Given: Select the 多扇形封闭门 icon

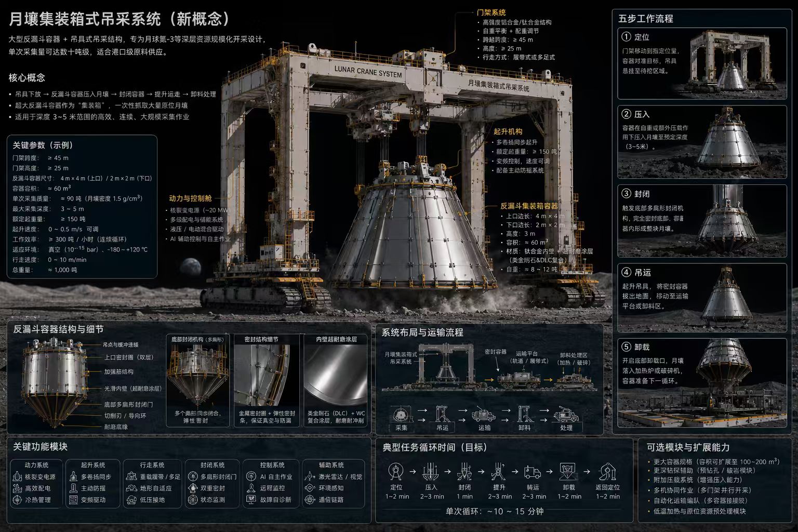Looking at the screenshot, I should coord(193,476).
